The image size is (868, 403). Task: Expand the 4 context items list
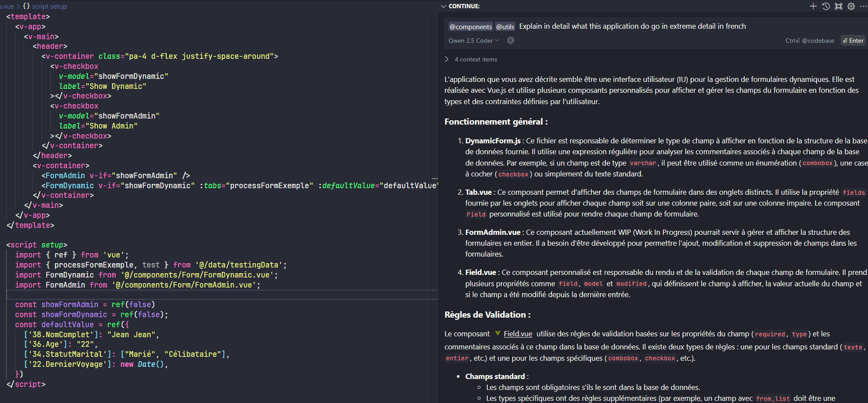472,59
